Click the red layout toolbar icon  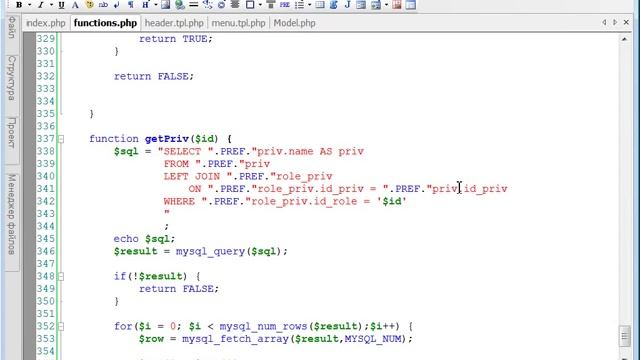(397, 5)
